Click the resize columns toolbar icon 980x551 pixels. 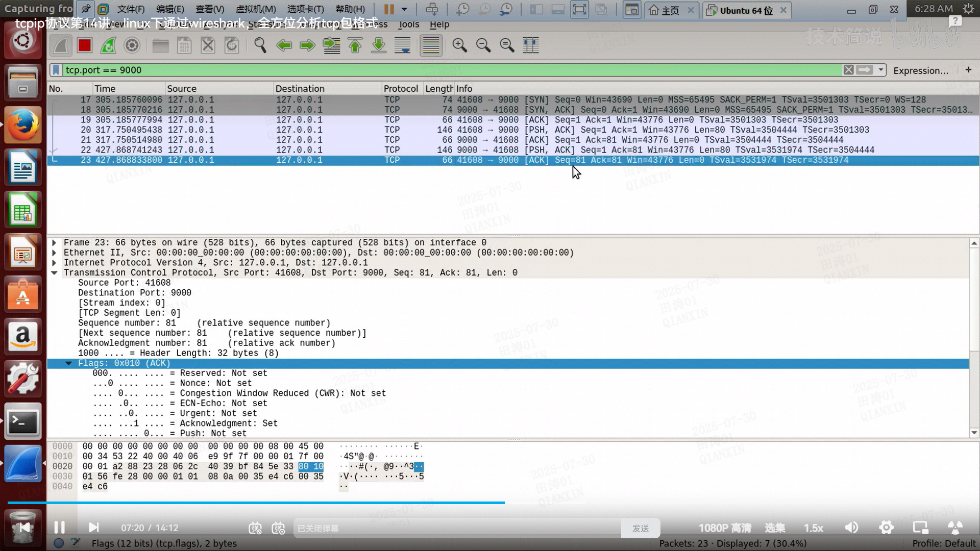coord(531,46)
